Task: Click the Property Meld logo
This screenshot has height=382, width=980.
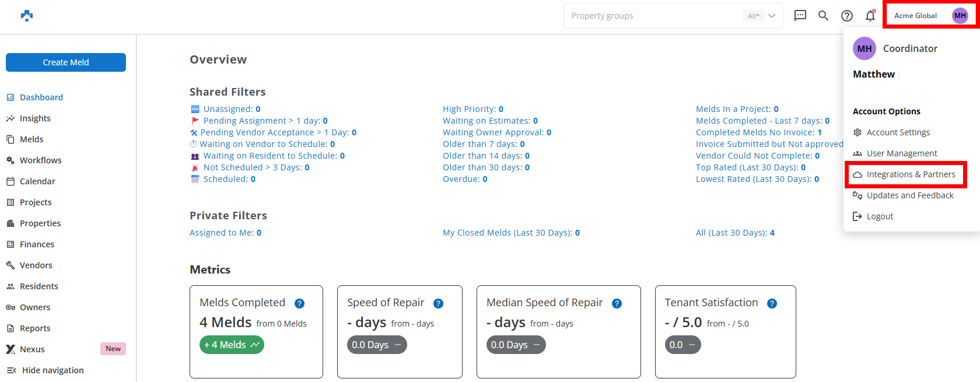Action: coord(27,16)
